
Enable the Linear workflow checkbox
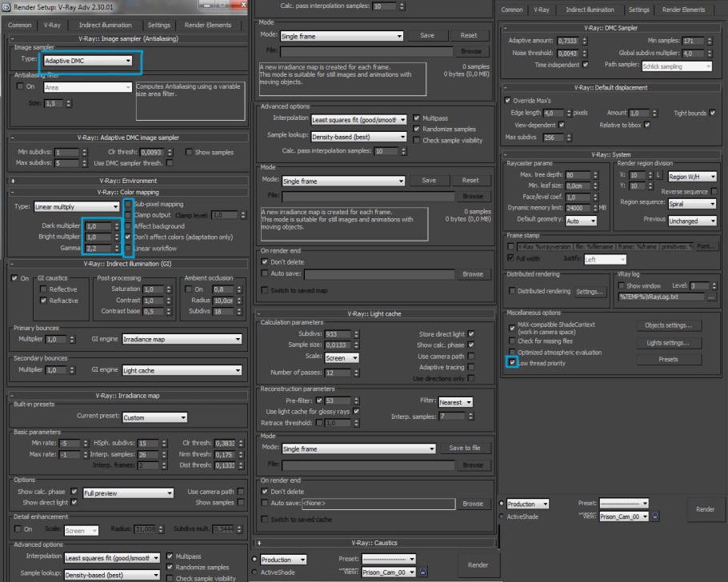point(128,249)
